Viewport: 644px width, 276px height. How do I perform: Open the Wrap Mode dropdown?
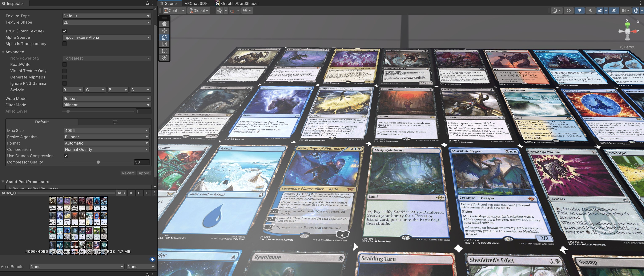tap(107, 98)
